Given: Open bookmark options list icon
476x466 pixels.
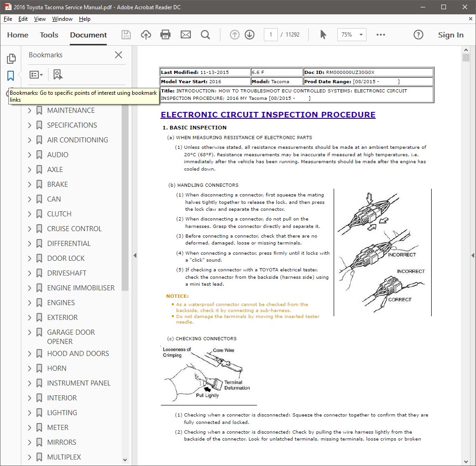Looking at the screenshot, I should point(36,74).
